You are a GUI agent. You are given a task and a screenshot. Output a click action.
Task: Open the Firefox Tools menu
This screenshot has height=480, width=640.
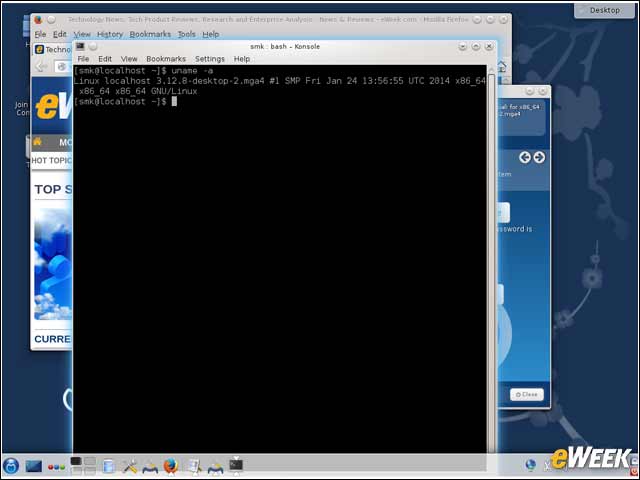pyautogui.click(x=186, y=34)
